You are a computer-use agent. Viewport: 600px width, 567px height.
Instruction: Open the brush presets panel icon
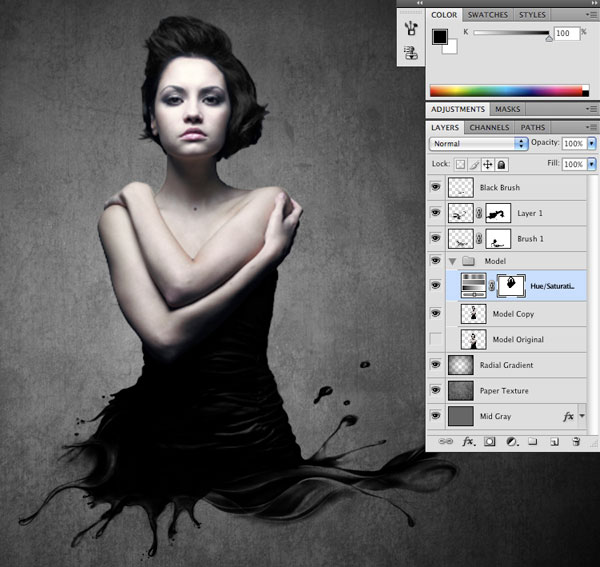(411, 28)
